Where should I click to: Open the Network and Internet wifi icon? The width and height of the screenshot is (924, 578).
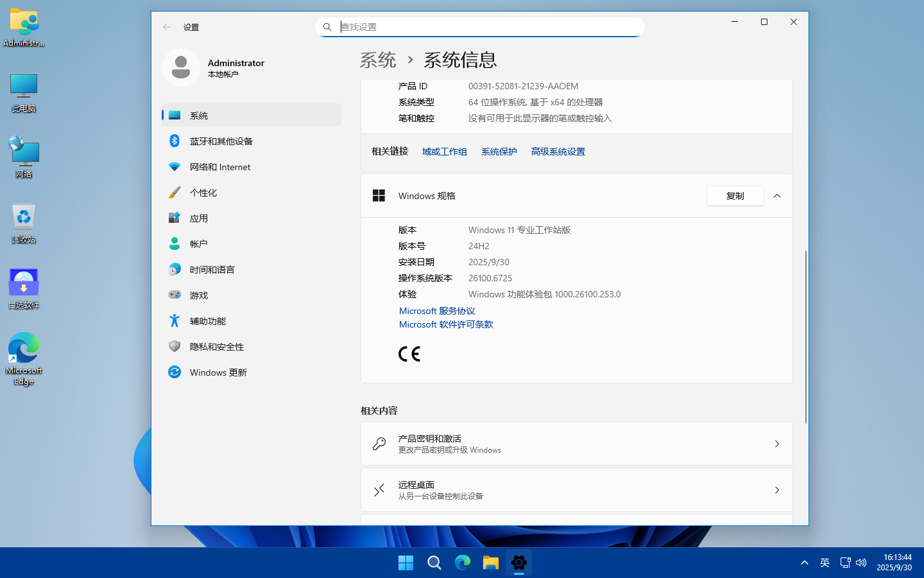tap(175, 166)
